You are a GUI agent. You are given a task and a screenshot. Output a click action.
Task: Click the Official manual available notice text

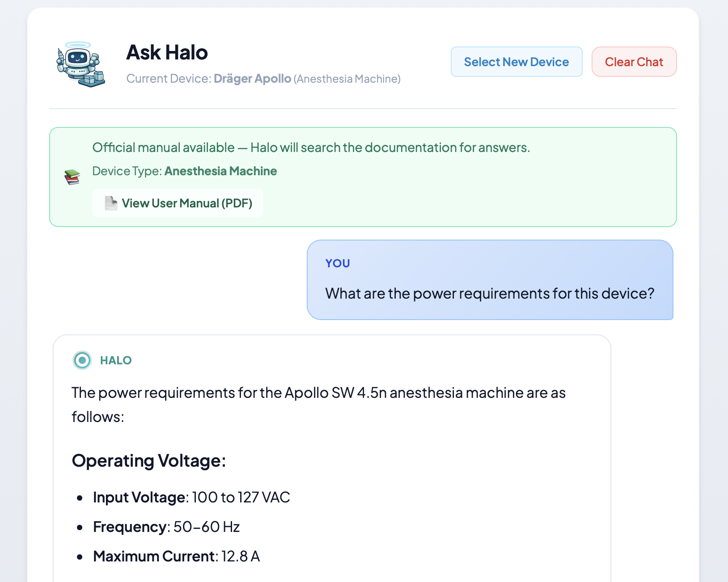[311, 148]
